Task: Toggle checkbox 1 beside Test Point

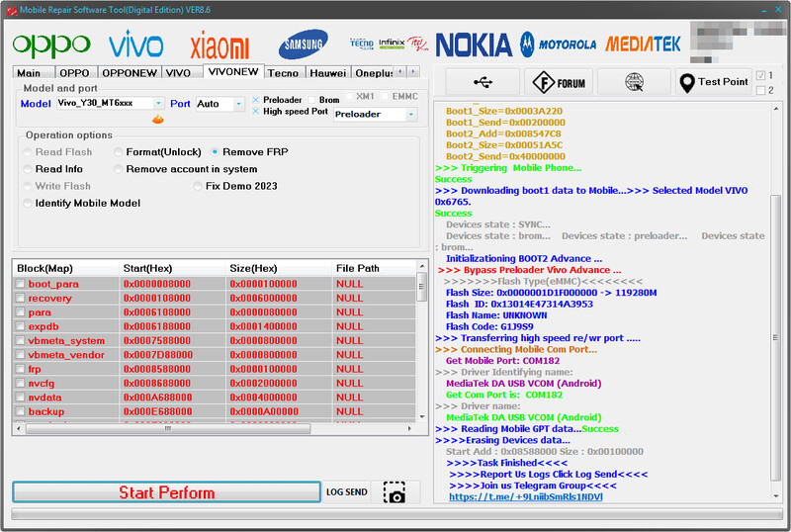Action: (760, 76)
